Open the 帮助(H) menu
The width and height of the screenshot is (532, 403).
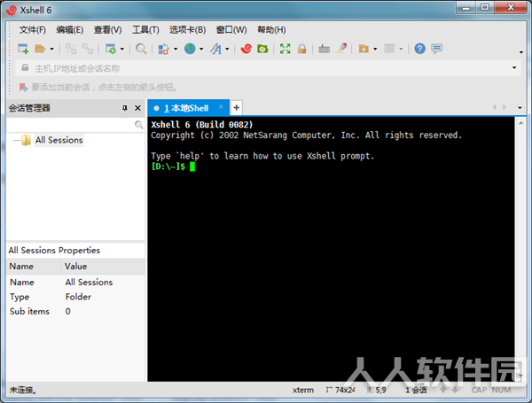pyautogui.click(x=271, y=30)
